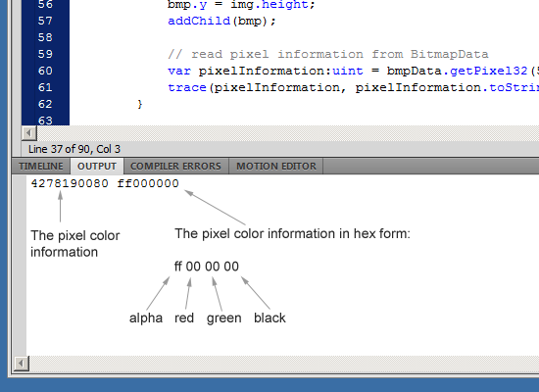
Task: Click line number 62 in gutter
Action: (45, 104)
